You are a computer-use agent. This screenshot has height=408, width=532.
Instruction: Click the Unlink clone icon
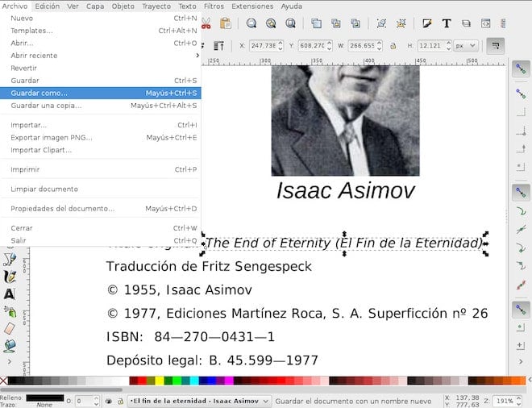(x=355, y=23)
